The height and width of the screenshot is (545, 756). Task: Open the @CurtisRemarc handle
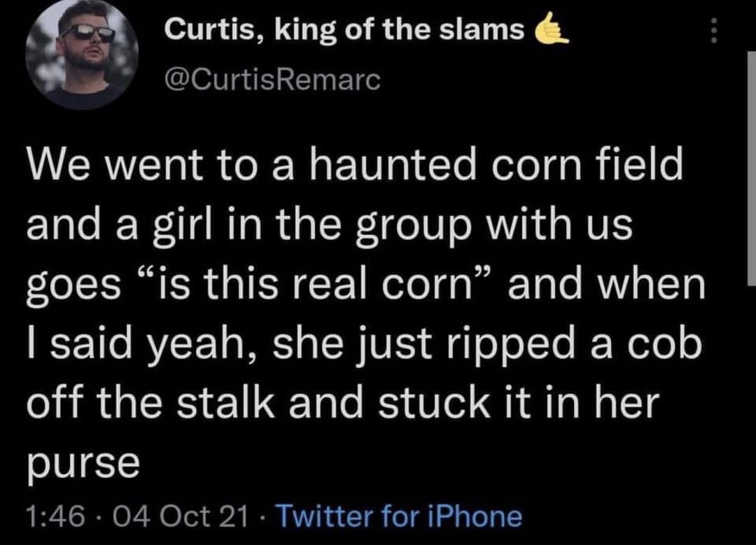[272, 80]
